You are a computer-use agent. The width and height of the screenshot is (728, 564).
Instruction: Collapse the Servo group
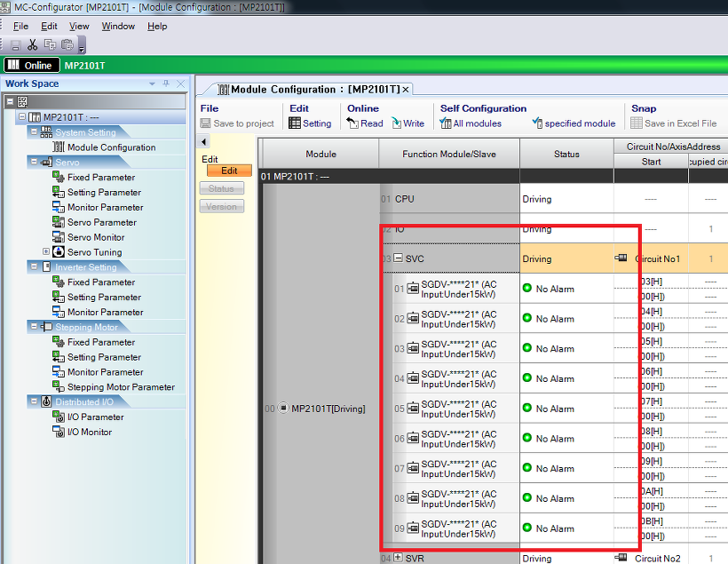coord(34,162)
